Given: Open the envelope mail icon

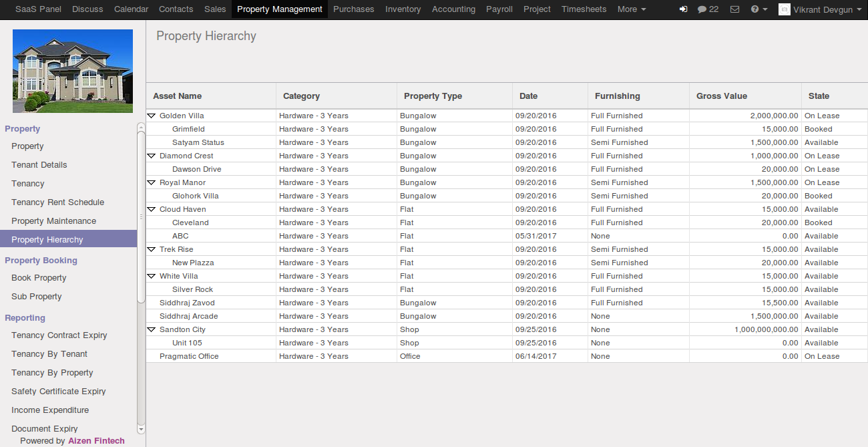Looking at the screenshot, I should click(x=734, y=9).
